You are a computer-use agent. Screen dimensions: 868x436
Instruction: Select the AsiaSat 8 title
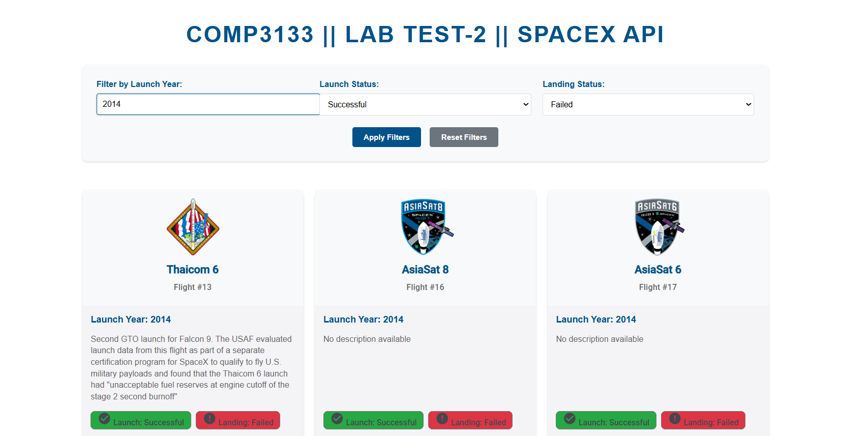(426, 270)
